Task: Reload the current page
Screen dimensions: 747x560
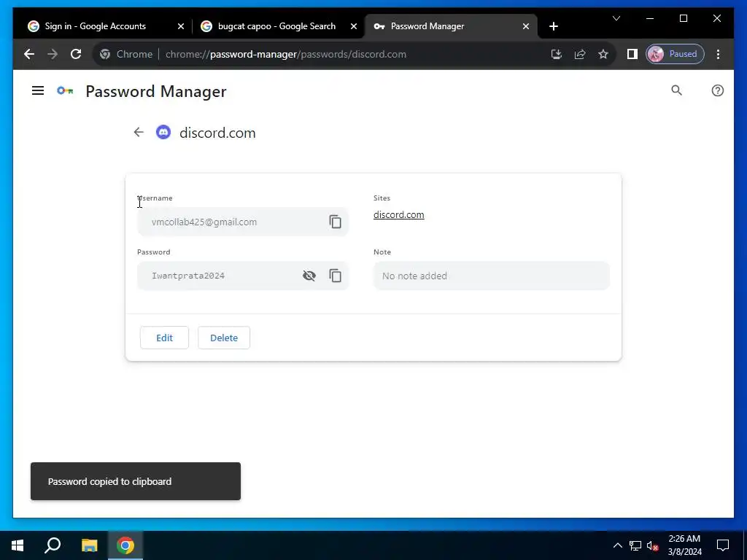Action: pyautogui.click(x=76, y=54)
